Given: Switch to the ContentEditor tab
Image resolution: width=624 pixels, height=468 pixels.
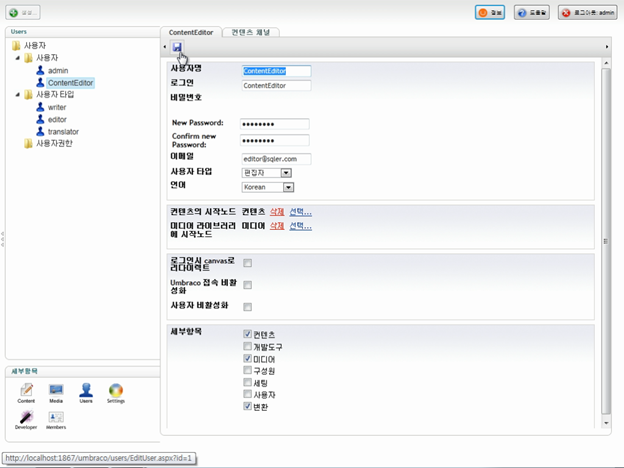Looking at the screenshot, I should tap(191, 32).
